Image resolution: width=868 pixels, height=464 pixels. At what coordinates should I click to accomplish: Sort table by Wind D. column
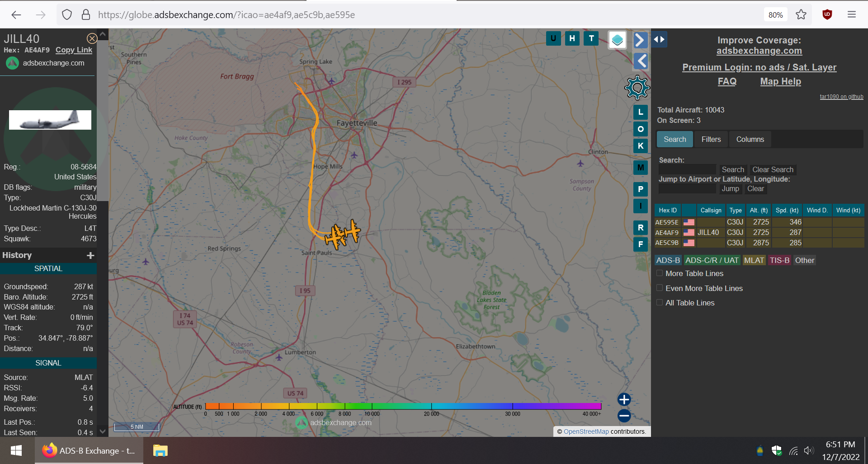[x=817, y=210]
